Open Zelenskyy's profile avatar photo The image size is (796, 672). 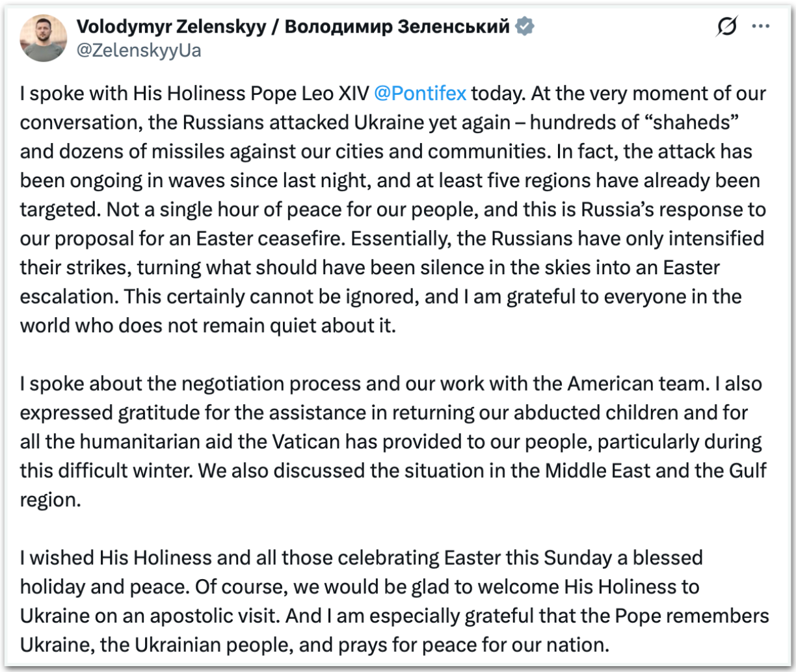(44, 38)
